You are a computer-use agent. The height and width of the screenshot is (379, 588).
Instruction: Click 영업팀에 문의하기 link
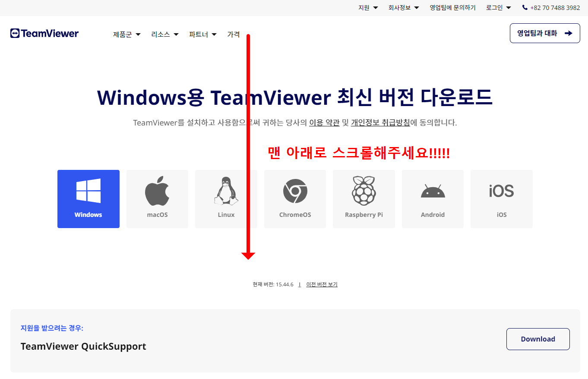[x=452, y=8]
